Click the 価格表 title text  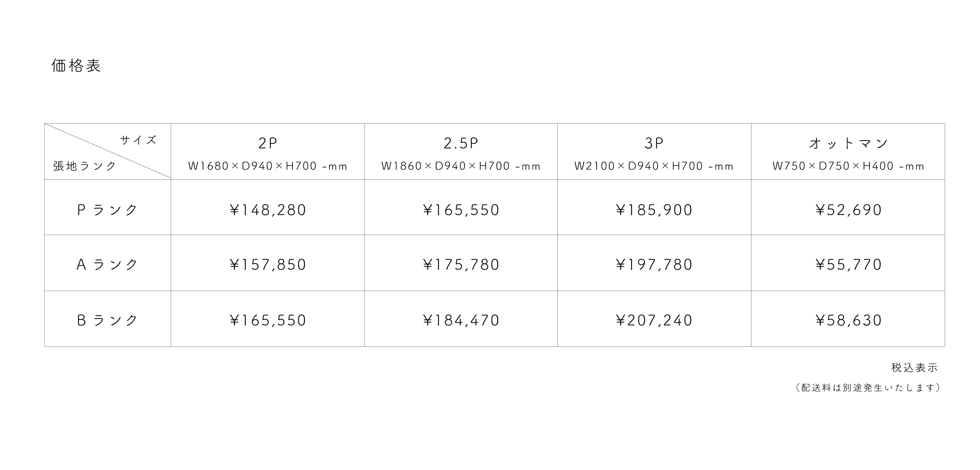coord(76,66)
